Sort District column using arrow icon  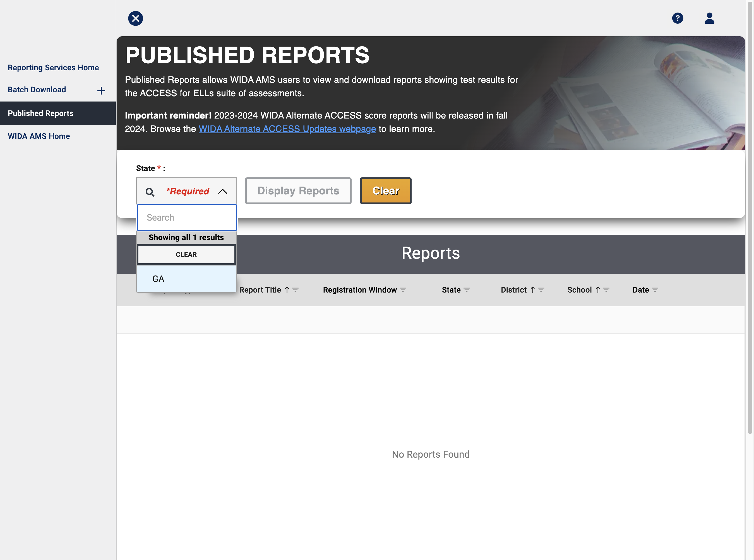tap(532, 290)
